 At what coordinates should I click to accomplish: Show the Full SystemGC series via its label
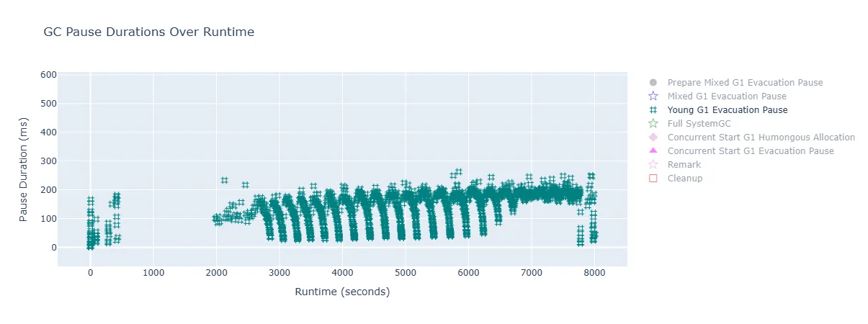click(x=699, y=124)
